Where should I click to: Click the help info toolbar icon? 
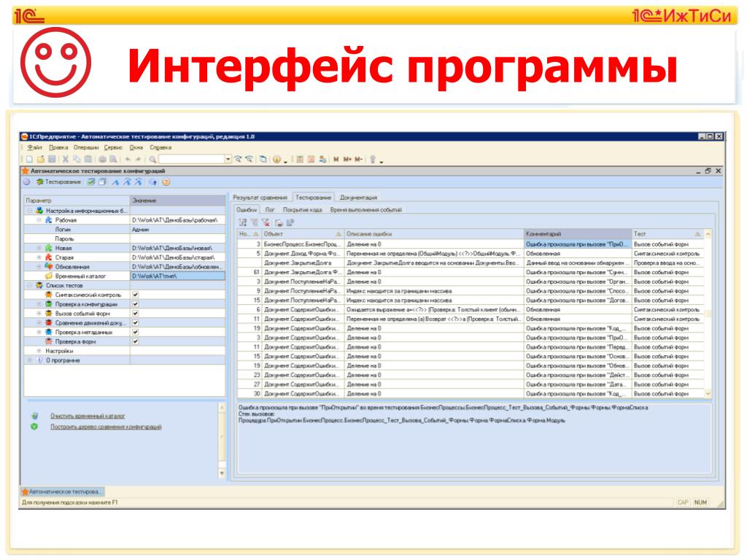click(x=276, y=160)
